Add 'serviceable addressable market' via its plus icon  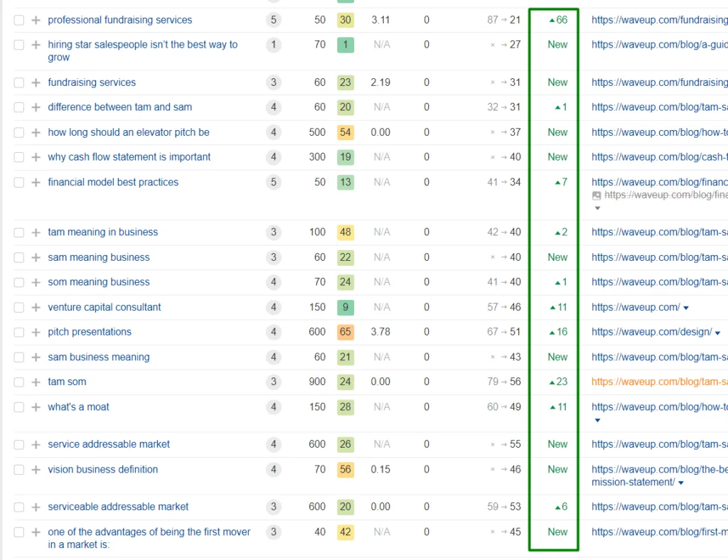pyautogui.click(x=36, y=507)
